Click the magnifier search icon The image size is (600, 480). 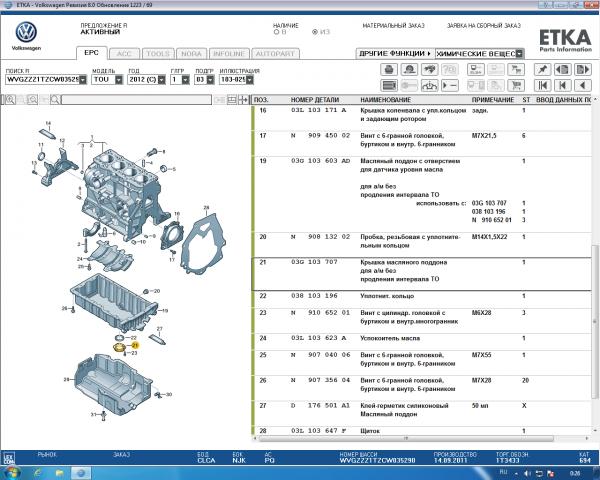pyautogui.click(x=55, y=100)
